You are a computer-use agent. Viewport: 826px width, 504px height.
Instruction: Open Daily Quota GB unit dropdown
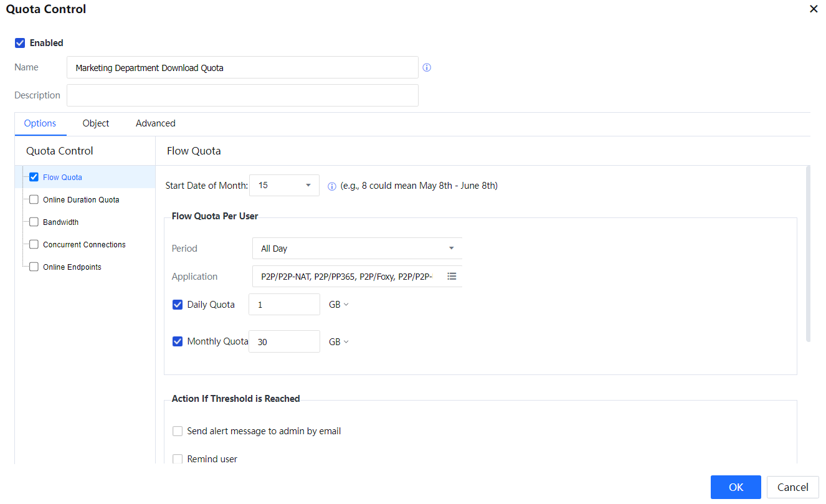pyautogui.click(x=339, y=305)
